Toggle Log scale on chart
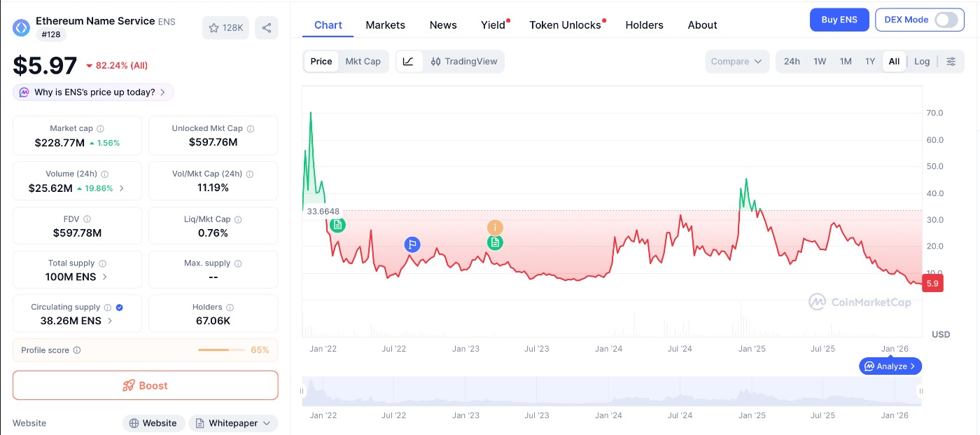The image size is (980, 435). coord(922,62)
